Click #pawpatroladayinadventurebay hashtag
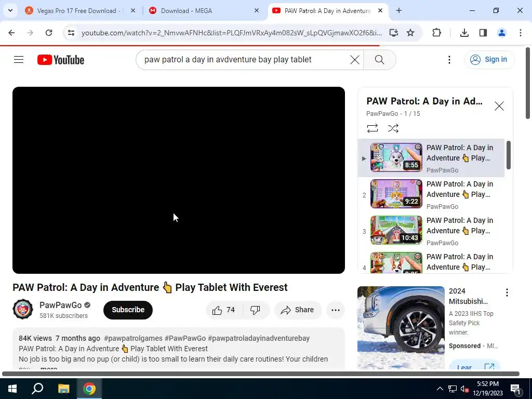 (259, 338)
